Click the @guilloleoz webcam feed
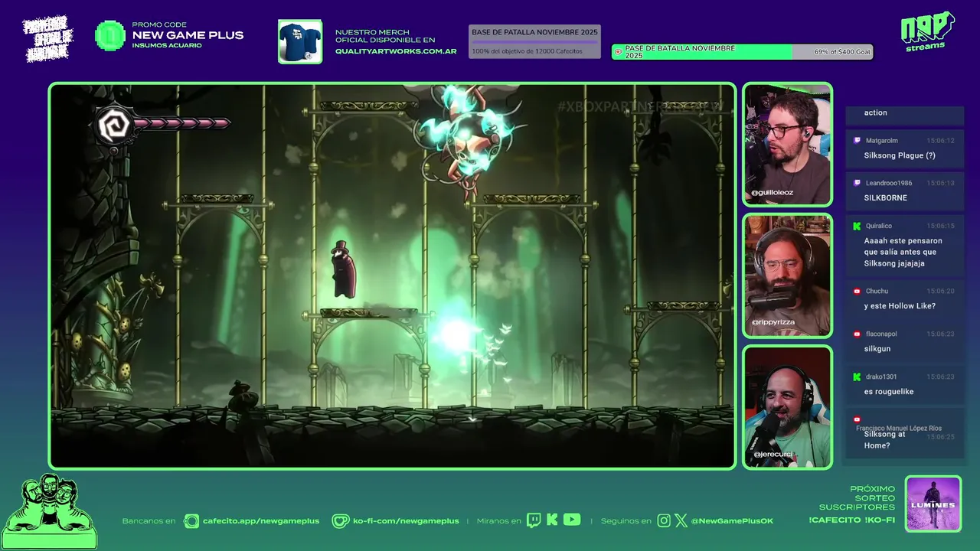The image size is (980, 551). click(787, 145)
